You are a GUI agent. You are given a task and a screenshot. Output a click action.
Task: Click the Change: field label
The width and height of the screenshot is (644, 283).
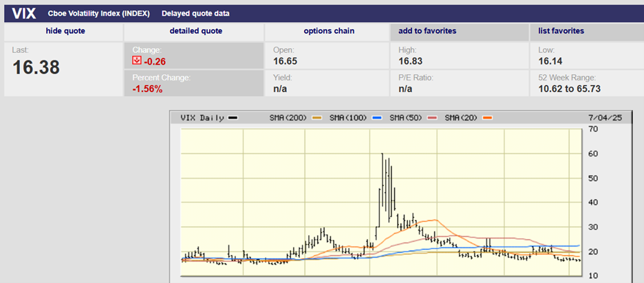(147, 50)
